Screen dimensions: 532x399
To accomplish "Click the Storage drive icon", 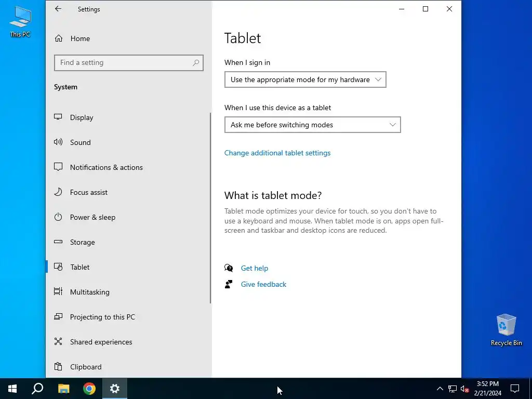I will click(x=58, y=242).
